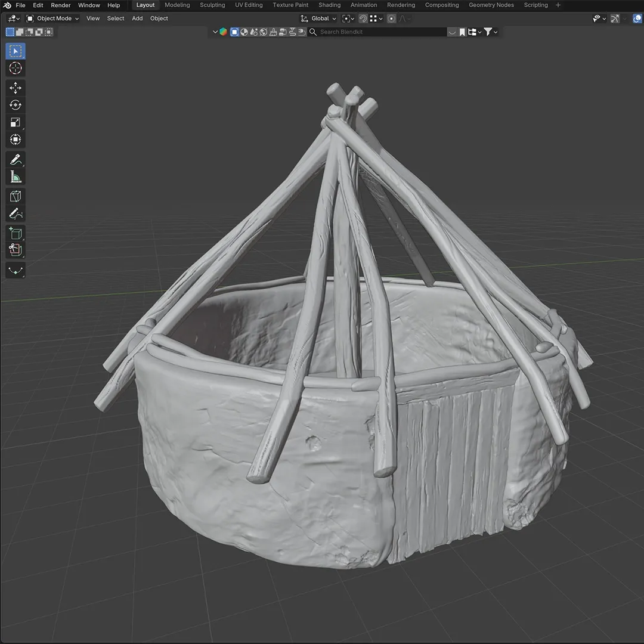
Task: Select the Scale tool
Action: (x=15, y=122)
